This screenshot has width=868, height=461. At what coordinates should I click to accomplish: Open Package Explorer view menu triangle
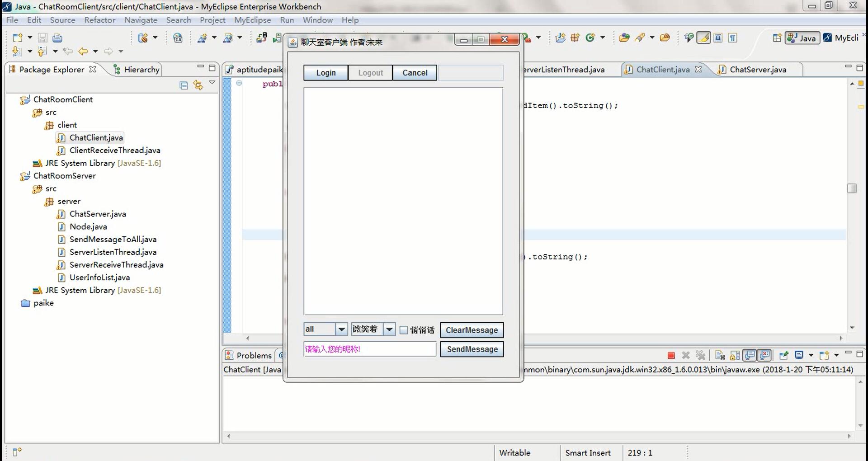tap(212, 82)
